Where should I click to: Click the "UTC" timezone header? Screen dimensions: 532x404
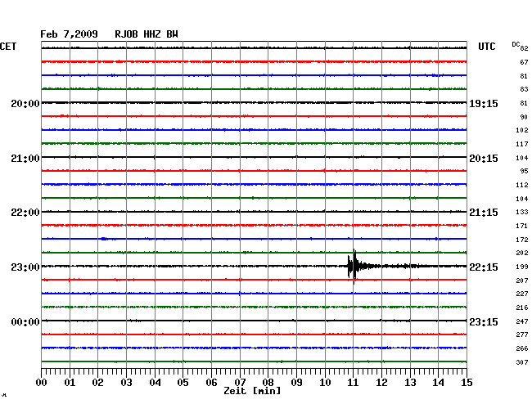click(x=486, y=47)
